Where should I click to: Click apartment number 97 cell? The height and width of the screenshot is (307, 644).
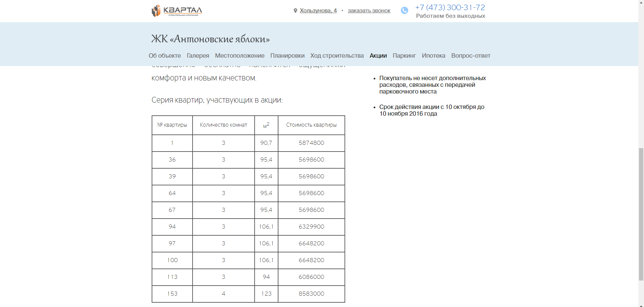point(172,244)
